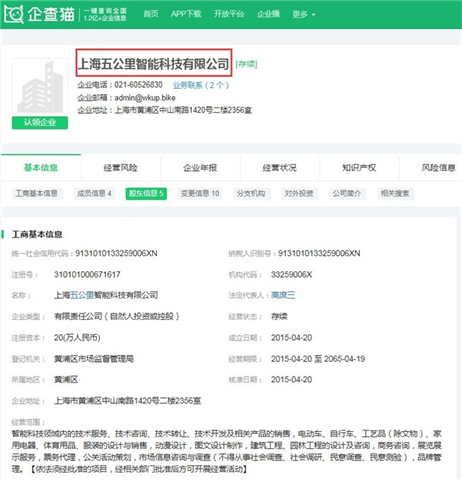Open the 相关搜索 sub-tab

click(x=395, y=193)
